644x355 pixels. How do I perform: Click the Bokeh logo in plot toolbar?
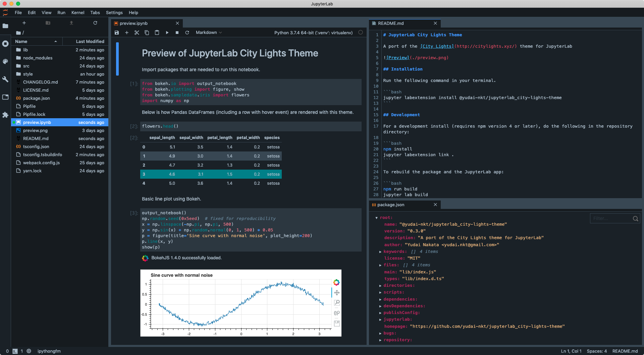[336, 282]
